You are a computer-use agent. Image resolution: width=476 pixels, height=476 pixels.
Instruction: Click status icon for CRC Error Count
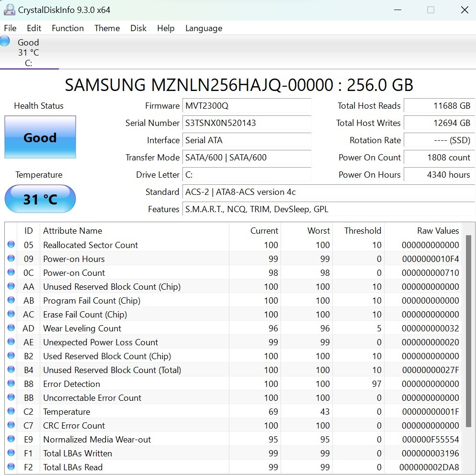pos(11,425)
